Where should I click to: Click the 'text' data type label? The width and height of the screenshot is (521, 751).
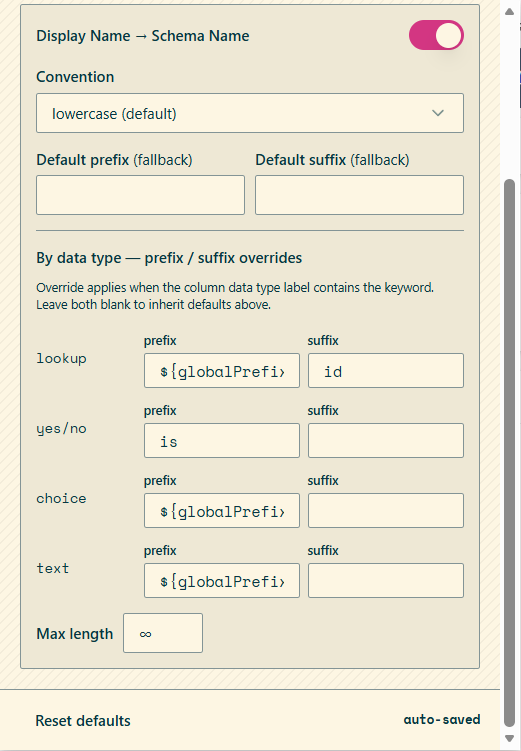[x=53, y=568]
